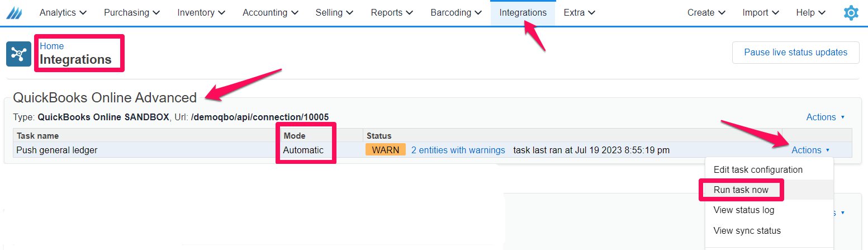Expand the Barcoding menu
868x250 pixels.
point(456,12)
